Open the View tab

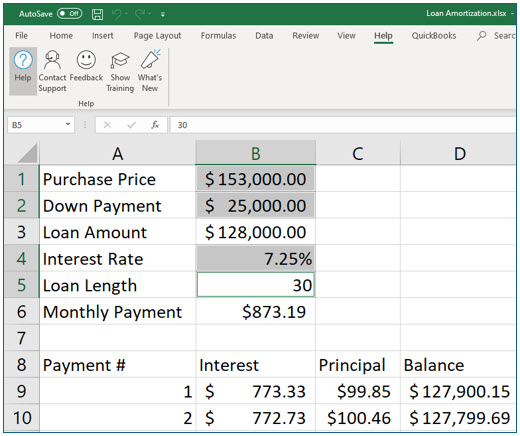pyautogui.click(x=346, y=35)
